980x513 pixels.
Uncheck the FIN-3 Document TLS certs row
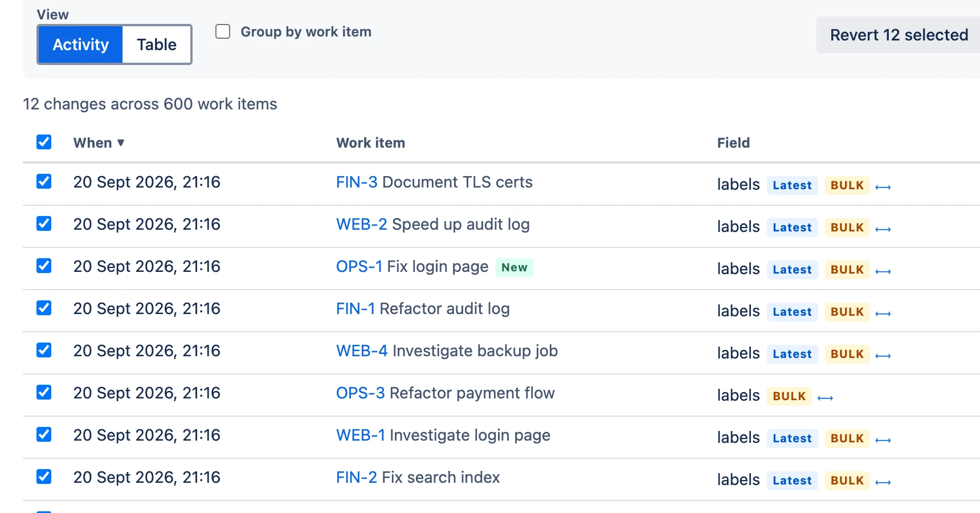tap(44, 181)
